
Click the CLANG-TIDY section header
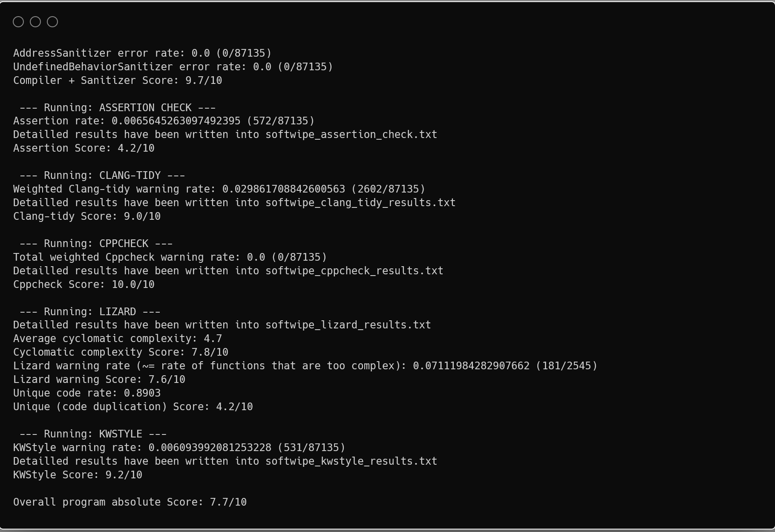point(102,175)
